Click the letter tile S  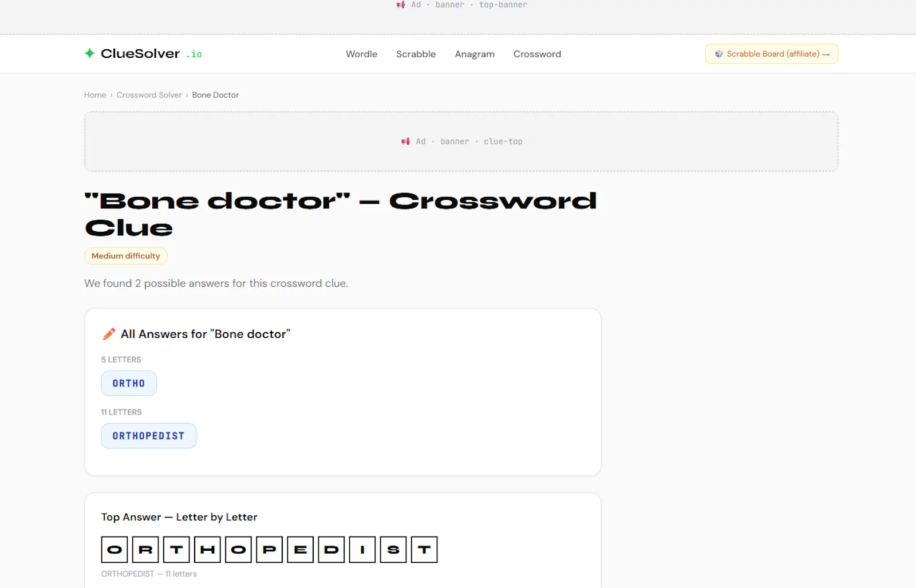point(393,550)
